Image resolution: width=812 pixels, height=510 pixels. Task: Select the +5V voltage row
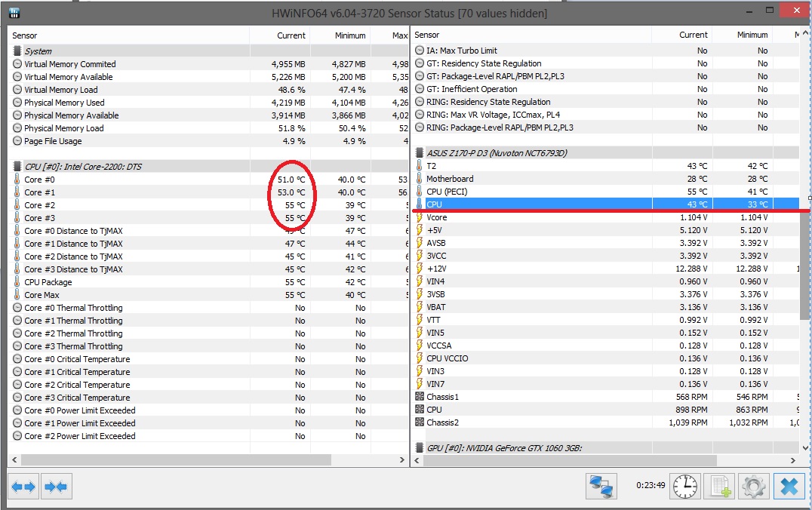pos(606,230)
